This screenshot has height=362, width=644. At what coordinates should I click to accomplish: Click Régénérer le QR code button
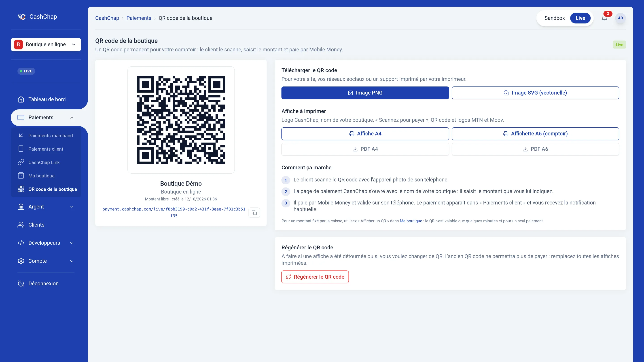tap(315, 277)
